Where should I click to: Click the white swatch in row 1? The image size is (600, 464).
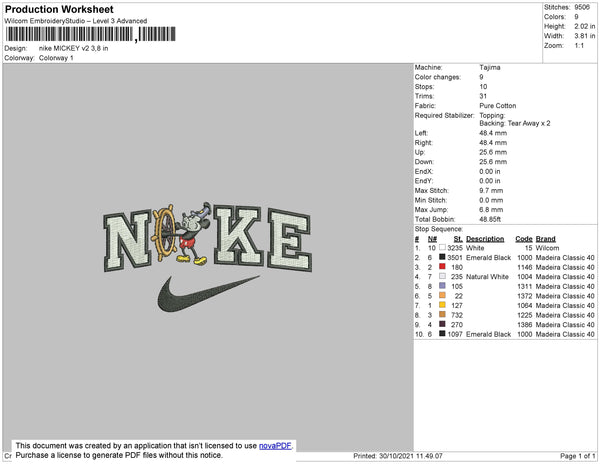click(x=442, y=247)
